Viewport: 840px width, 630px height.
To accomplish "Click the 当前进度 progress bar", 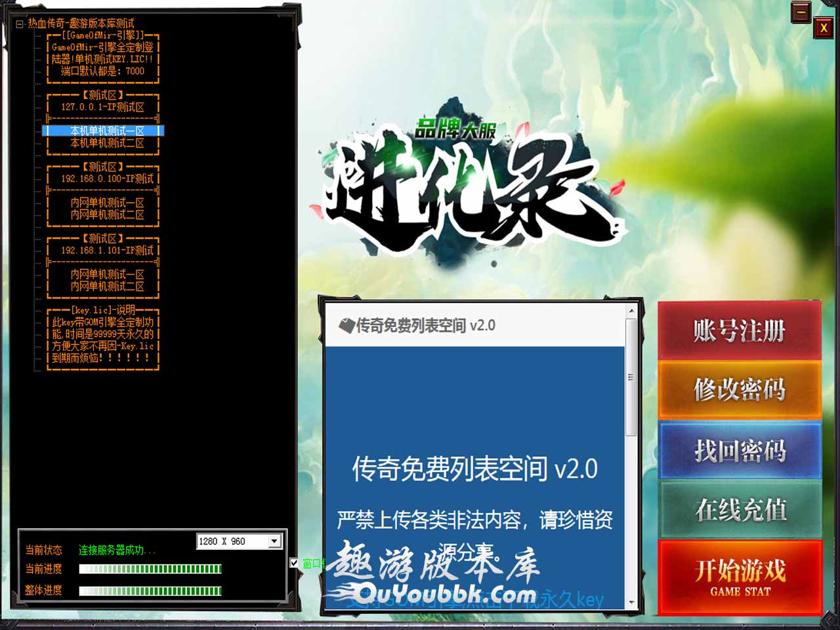I will click(x=150, y=569).
